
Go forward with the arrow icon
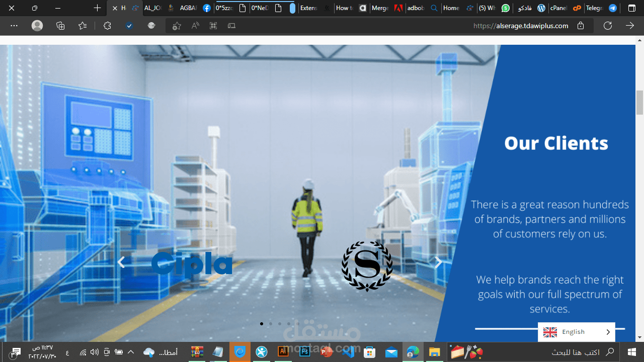[630, 26]
